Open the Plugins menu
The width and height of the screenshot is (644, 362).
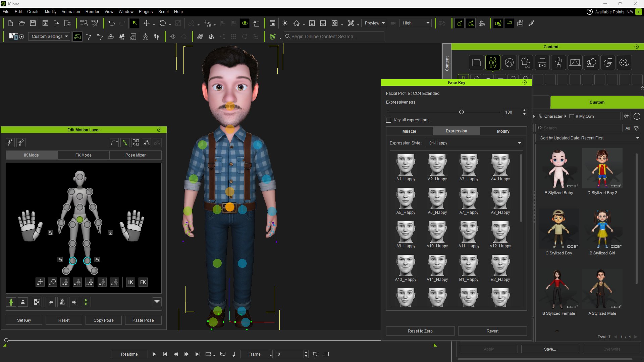point(146,12)
